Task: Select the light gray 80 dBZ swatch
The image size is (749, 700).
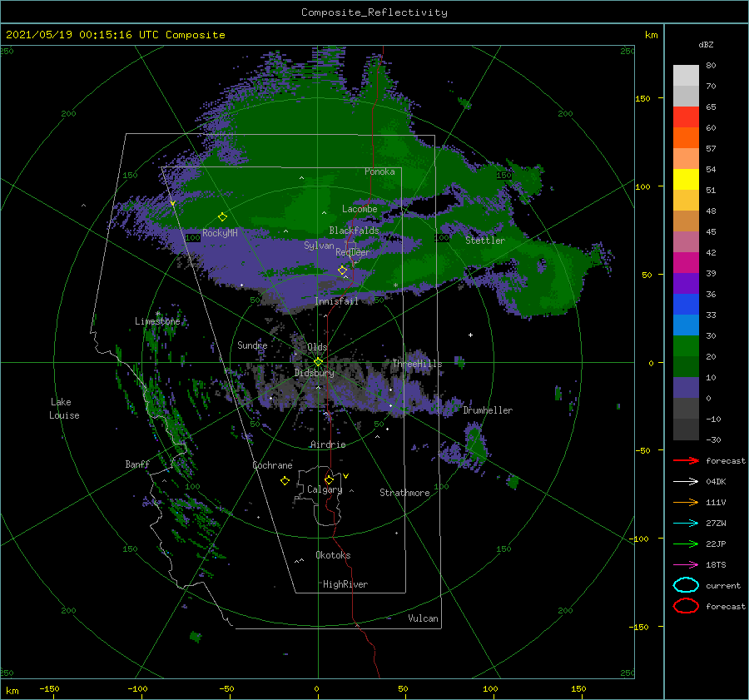Action: pyautogui.click(x=686, y=76)
